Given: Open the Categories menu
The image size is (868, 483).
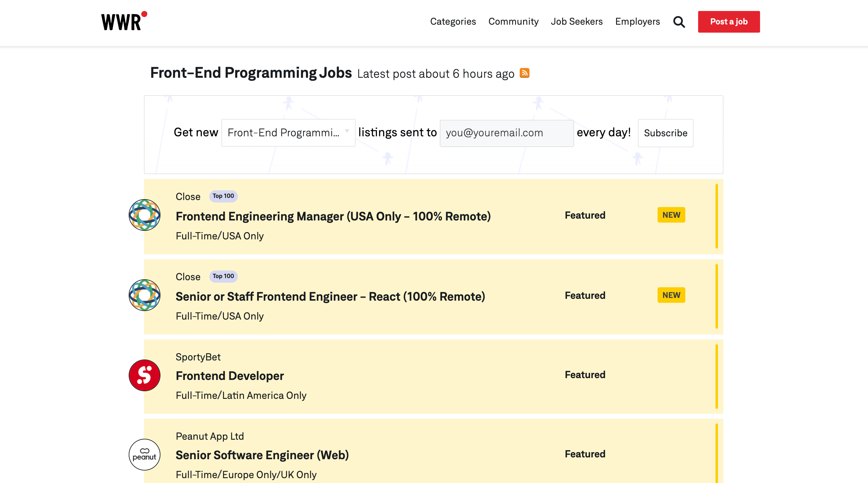Looking at the screenshot, I should click(x=453, y=22).
